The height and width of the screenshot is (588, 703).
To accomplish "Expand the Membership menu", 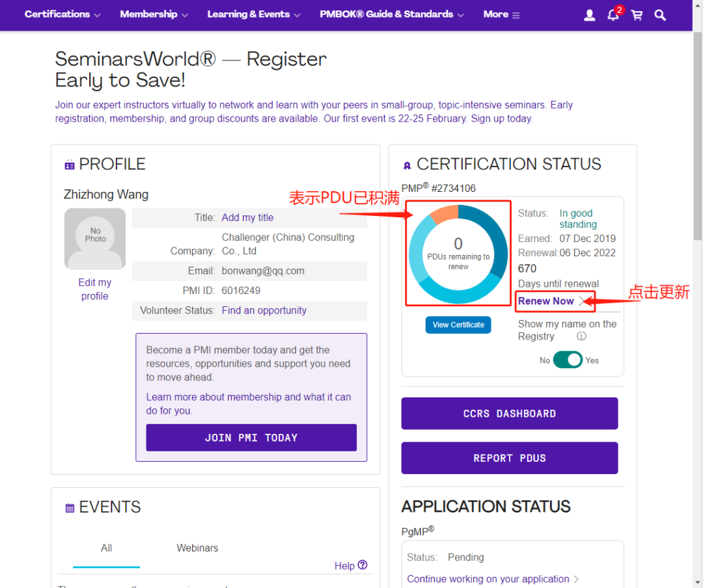I will [x=154, y=14].
